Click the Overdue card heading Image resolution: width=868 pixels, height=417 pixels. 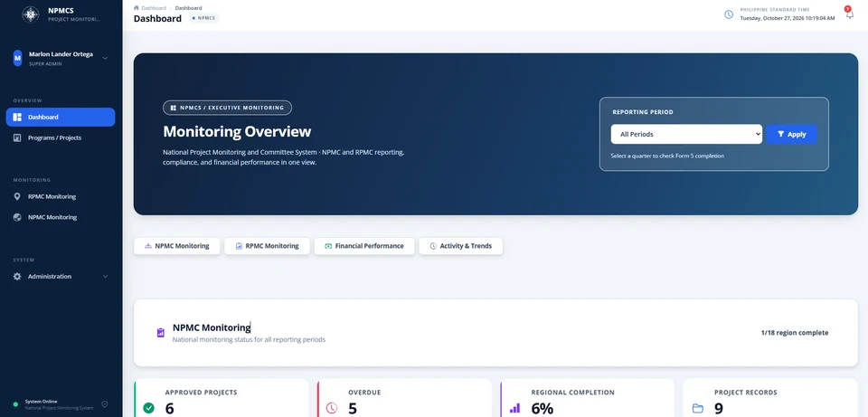(364, 392)
